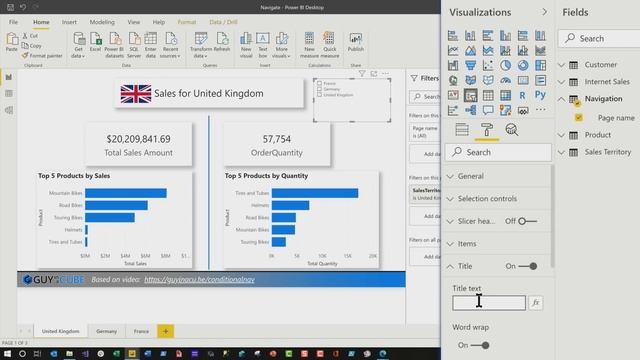Select the Python visual
The height and width of the screenshot is (360, 640).
tap(540, 96)
